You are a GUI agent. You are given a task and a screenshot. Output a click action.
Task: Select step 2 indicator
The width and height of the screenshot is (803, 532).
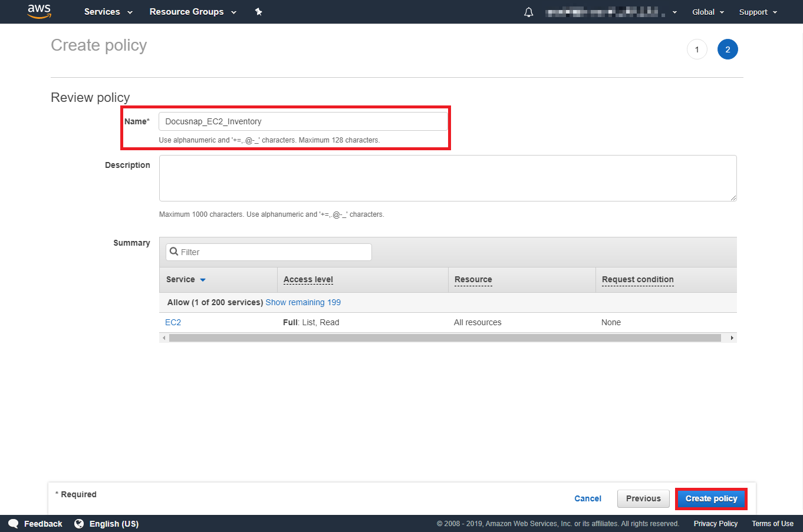point(728,49)
